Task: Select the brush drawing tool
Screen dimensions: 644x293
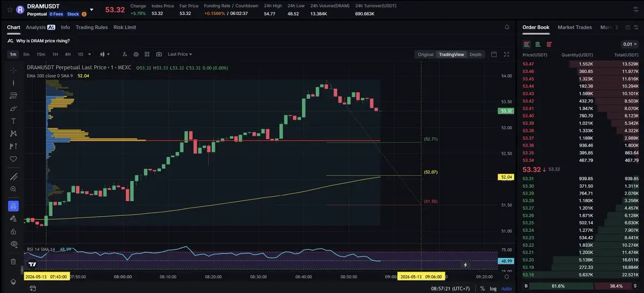Action: click(x=13, y=108)
